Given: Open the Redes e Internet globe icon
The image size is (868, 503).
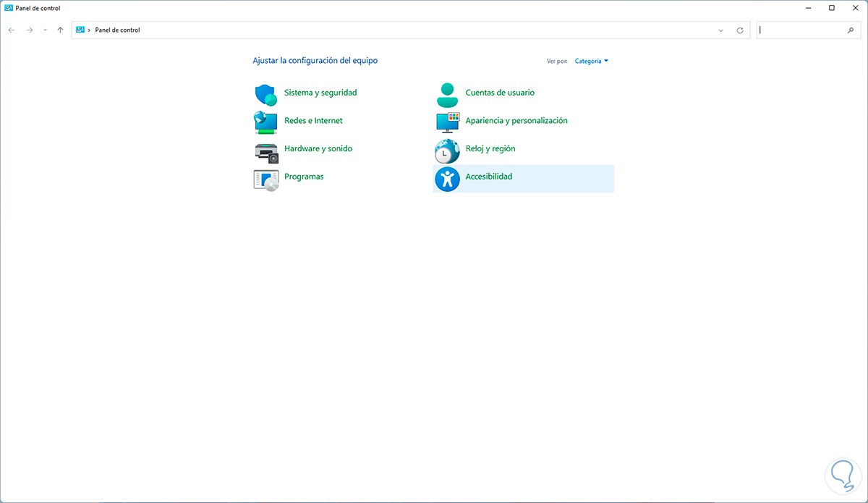Looking at the screenshot, I should point(266,122).
